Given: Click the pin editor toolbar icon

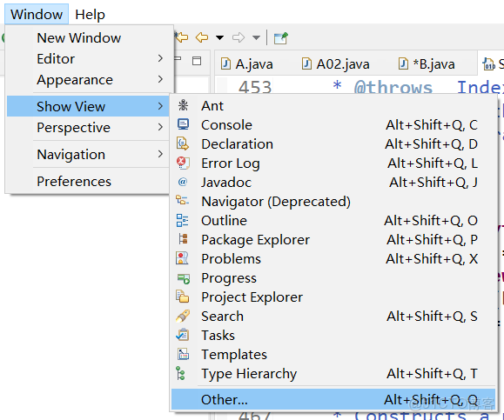Looking at the screenshot, I should click(280, 38).
